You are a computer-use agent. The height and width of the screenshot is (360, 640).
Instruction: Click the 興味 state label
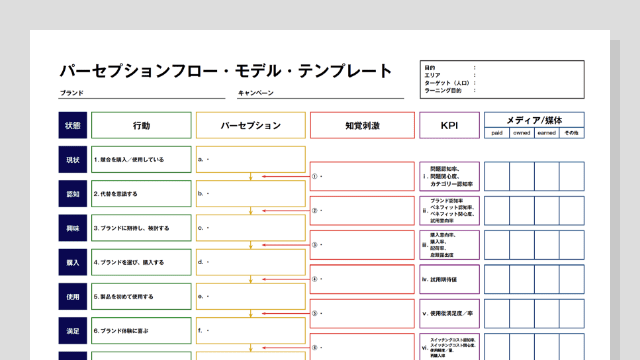tap(73, 228)
